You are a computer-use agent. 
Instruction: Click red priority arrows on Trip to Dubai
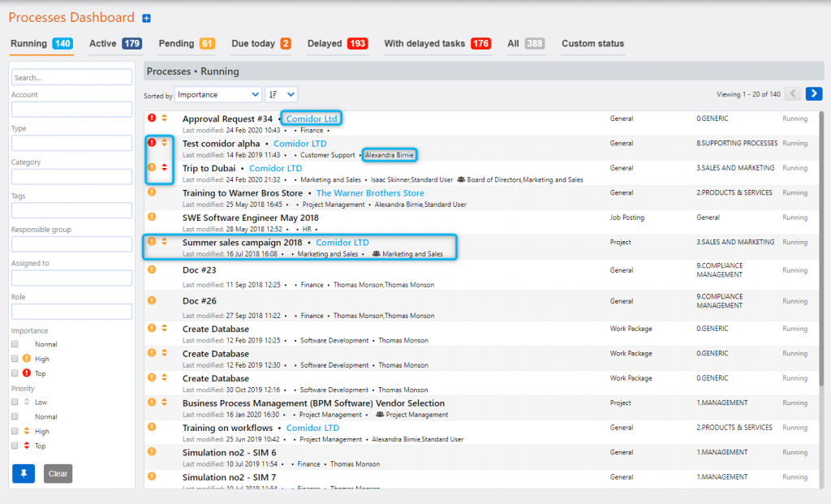point(164,168)
